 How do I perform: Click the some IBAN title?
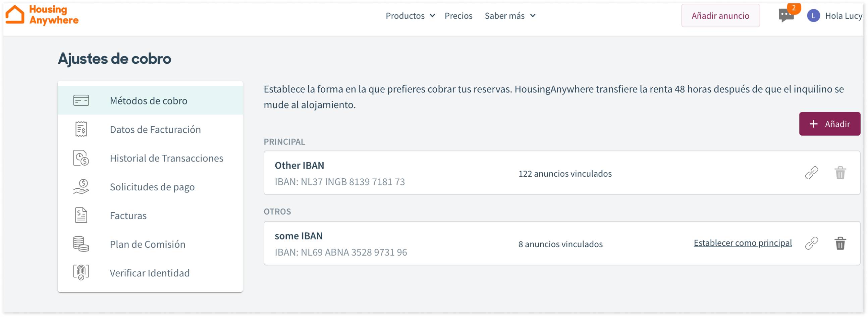pos(299,236)
